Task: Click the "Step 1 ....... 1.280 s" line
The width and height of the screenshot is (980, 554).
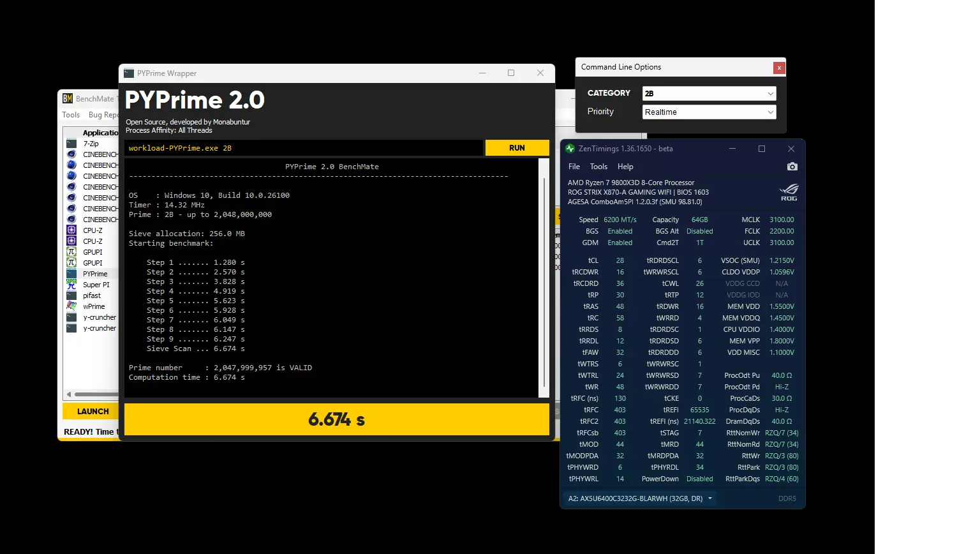Action: (x=196, y=262)
